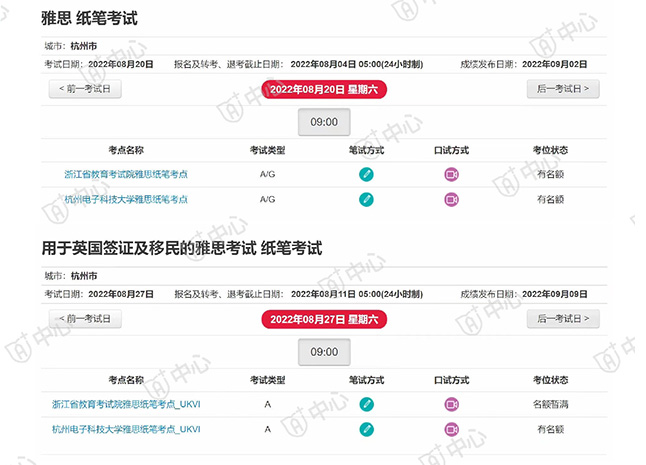The image size is (646, 465).
Task: Go to 前一考试日 in UKVI exam section
Action: click(x=85, y=319)
